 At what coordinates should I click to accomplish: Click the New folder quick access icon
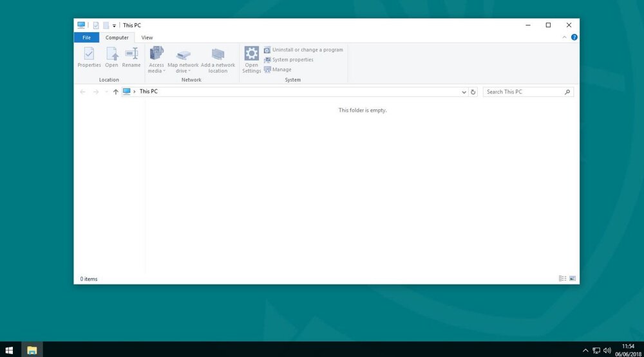[x=106, y=26]
